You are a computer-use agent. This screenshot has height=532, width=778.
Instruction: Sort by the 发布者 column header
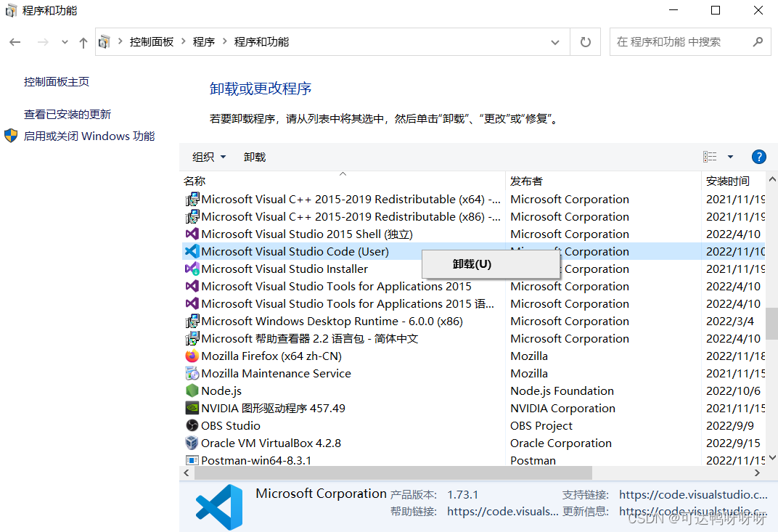point(603,181)
